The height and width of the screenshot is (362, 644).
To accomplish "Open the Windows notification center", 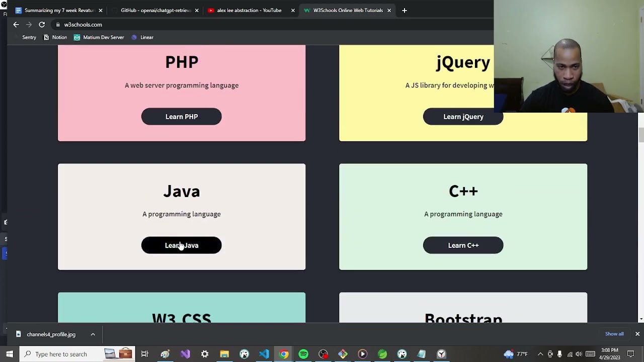I will [x=631, y=354].
